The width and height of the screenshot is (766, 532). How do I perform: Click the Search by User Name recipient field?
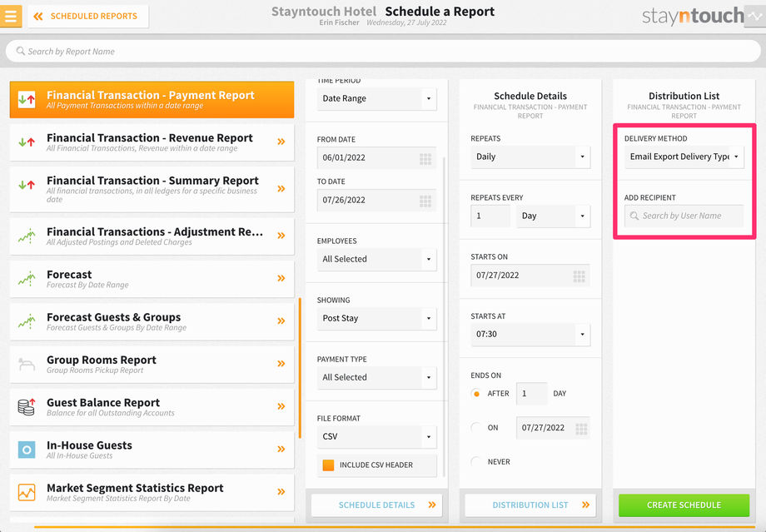684,216
